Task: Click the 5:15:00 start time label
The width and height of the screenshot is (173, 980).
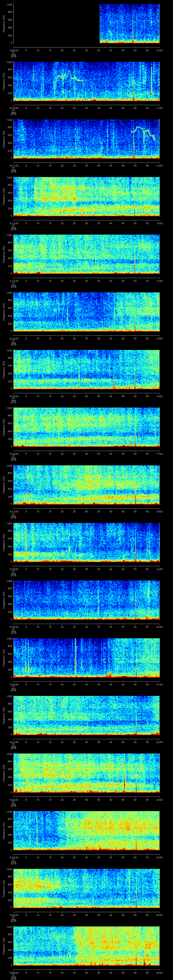Action: tap(14, 396)
